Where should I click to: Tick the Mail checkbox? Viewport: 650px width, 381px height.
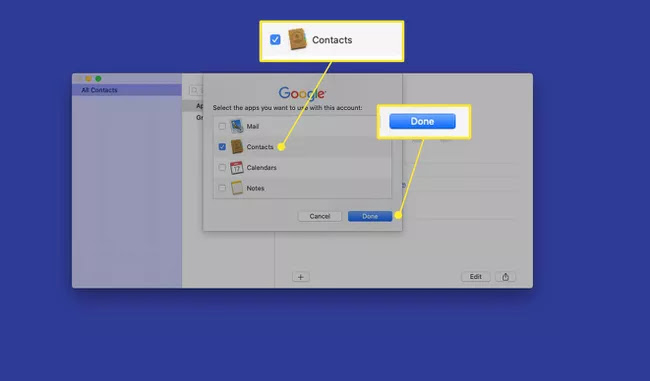pos(222,126)
